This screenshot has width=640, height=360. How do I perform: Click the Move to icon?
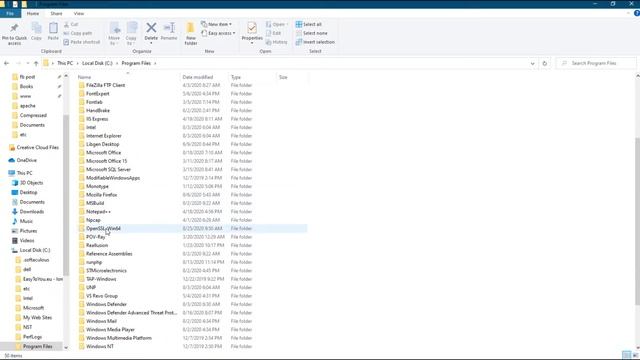115,28
